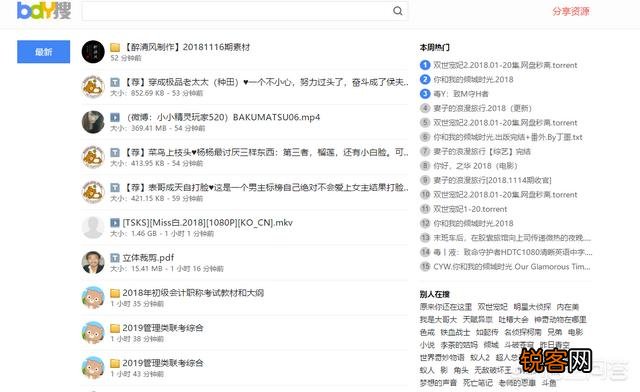The height and width of the screenshot is (392, 640).
Task: Open (微博:小小精灵玩家520) BAKUMATSU06.mp4 result
Action: coord(223,117)
